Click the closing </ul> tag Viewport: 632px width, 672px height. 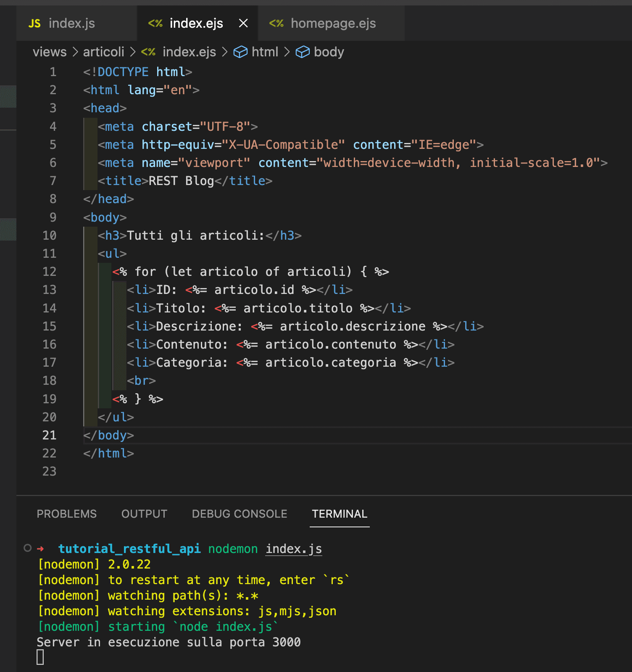[x=116, y=417]
